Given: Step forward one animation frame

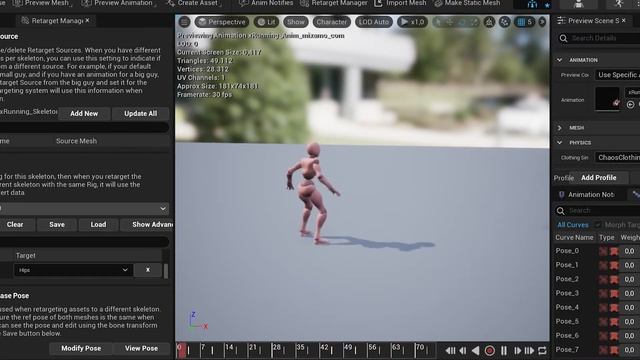Looking at the screenshot, I should click(x=517, y=351).
